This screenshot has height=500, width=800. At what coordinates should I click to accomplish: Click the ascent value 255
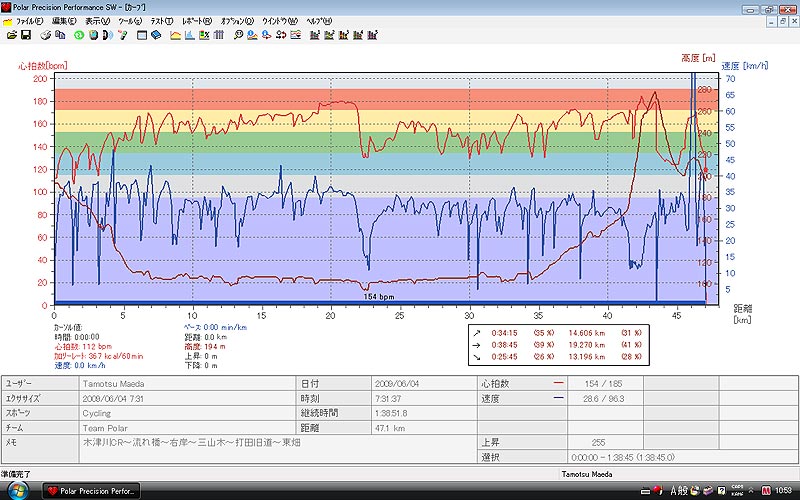(x=598, y=442)
